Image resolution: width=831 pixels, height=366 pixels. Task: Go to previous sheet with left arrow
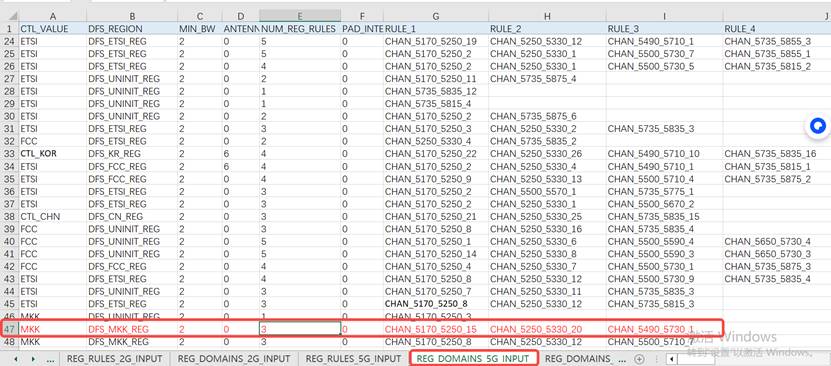coord(16,359)
